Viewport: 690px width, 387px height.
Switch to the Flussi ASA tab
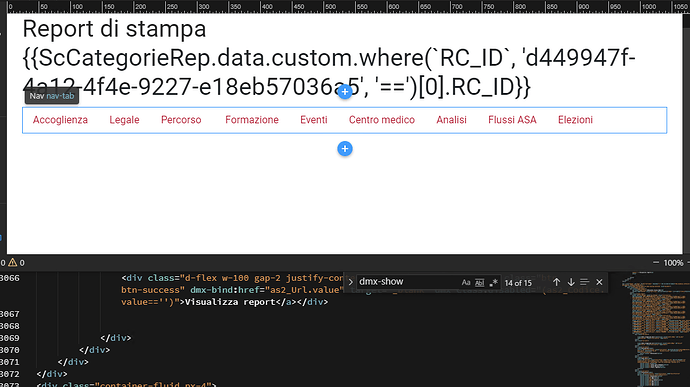512,120
